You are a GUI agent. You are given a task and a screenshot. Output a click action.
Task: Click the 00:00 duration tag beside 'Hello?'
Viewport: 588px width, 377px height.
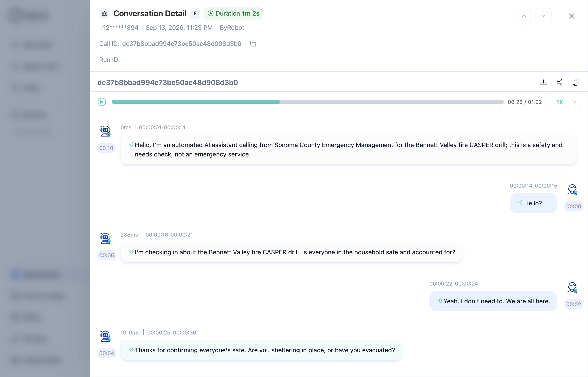pyautogui.click(x=573, y=206)
